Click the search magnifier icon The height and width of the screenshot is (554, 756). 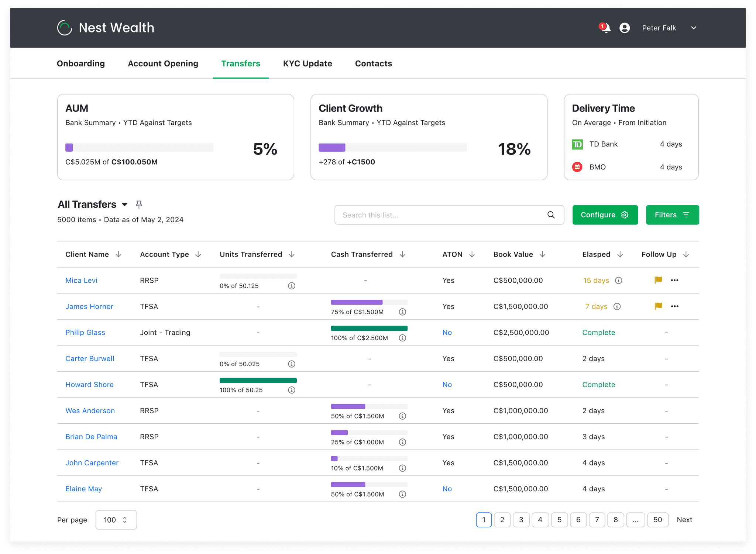[551, 215]
